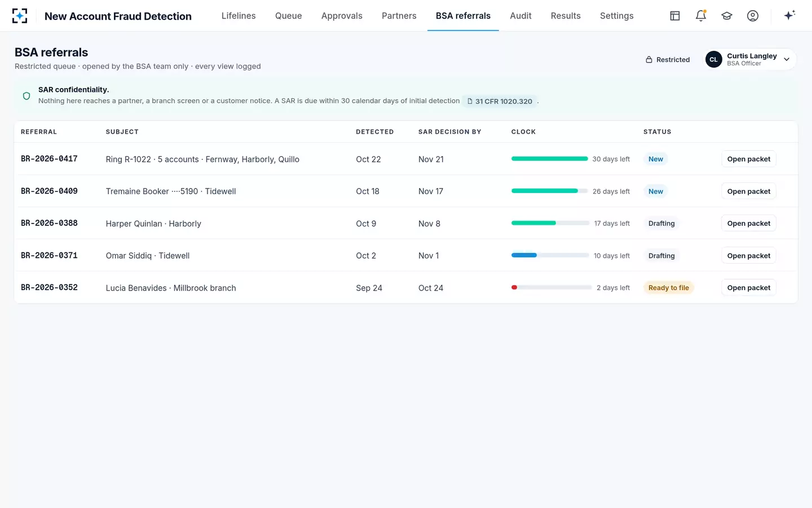Click the New status on BR-2026-0409
The height and width of the screenshot is (508, 812).
(655, 191)
